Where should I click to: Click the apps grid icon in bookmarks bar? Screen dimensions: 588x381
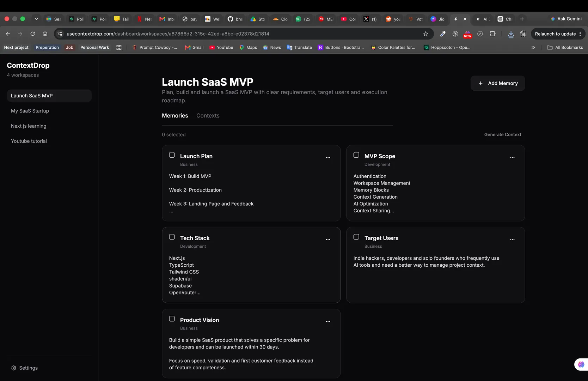coord(119,47)
